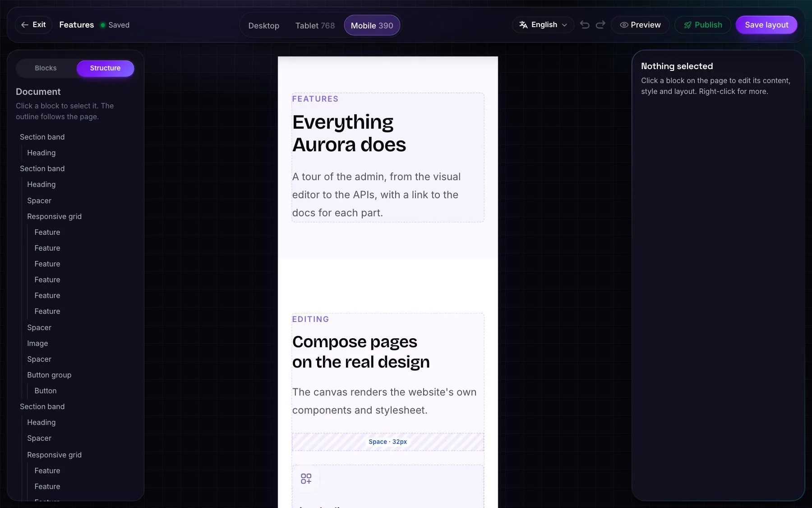
Task: Switch to Tablet 768 viewport
Action: (x=315, y=25)
